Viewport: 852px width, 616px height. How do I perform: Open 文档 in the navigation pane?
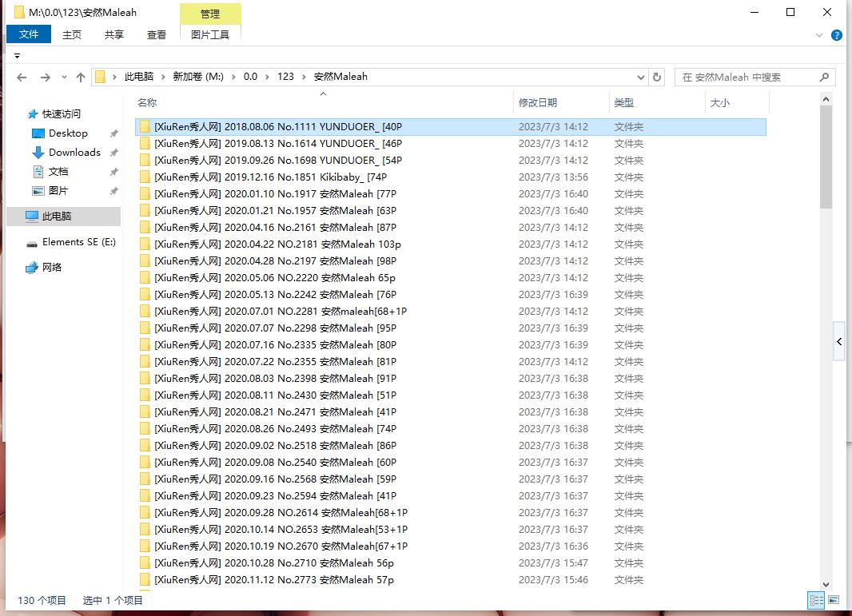point(58,172)
